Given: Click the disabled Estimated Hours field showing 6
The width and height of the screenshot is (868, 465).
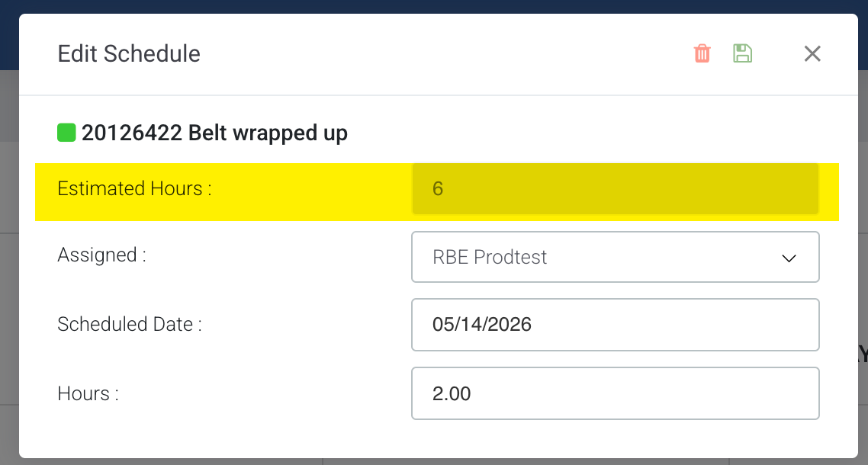Looking at the screenshot, I should tap(615, 189).
